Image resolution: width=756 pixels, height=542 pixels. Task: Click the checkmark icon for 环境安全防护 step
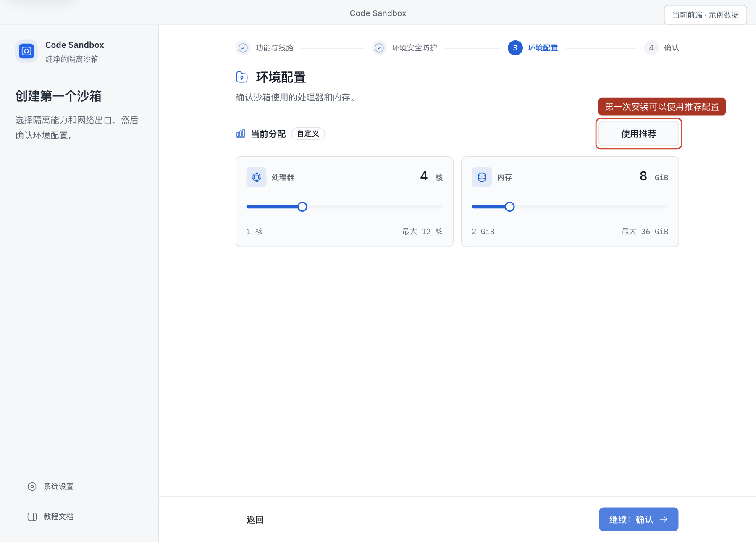[x=379, y=48]
